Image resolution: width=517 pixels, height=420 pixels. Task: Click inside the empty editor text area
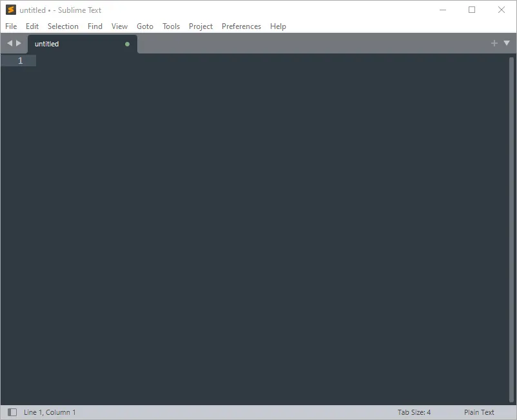point(272,231)
